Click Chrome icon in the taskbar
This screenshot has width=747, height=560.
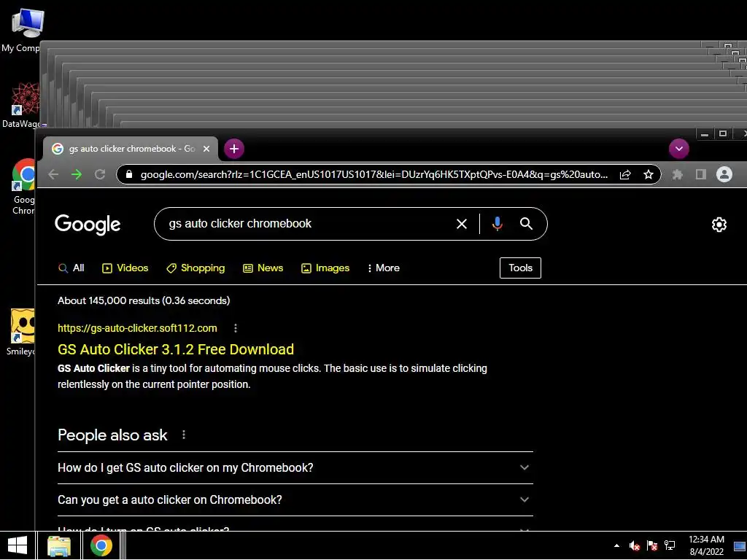(x=101, y=545)
